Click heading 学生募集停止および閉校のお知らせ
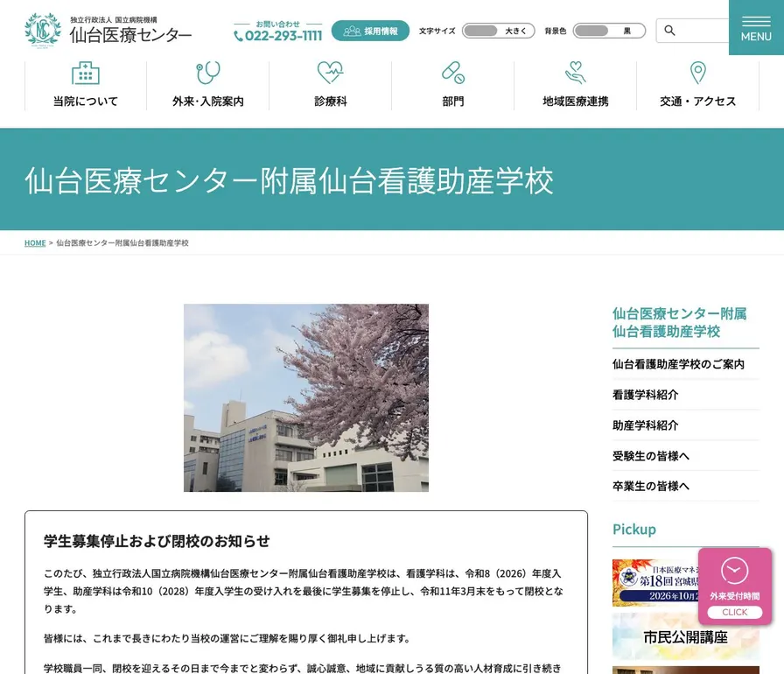 157,541
